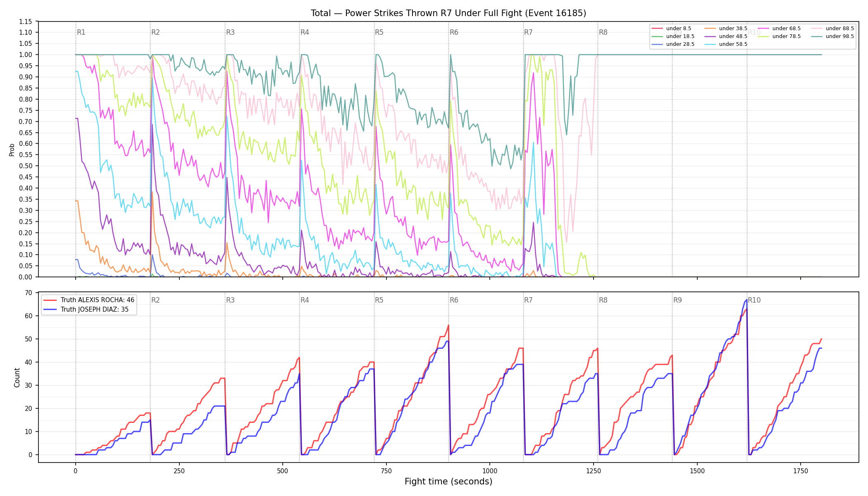868x496 pixels.
Task: Click the teal line swatch beside 'under 98.5'
Action: tap(817, 36)
